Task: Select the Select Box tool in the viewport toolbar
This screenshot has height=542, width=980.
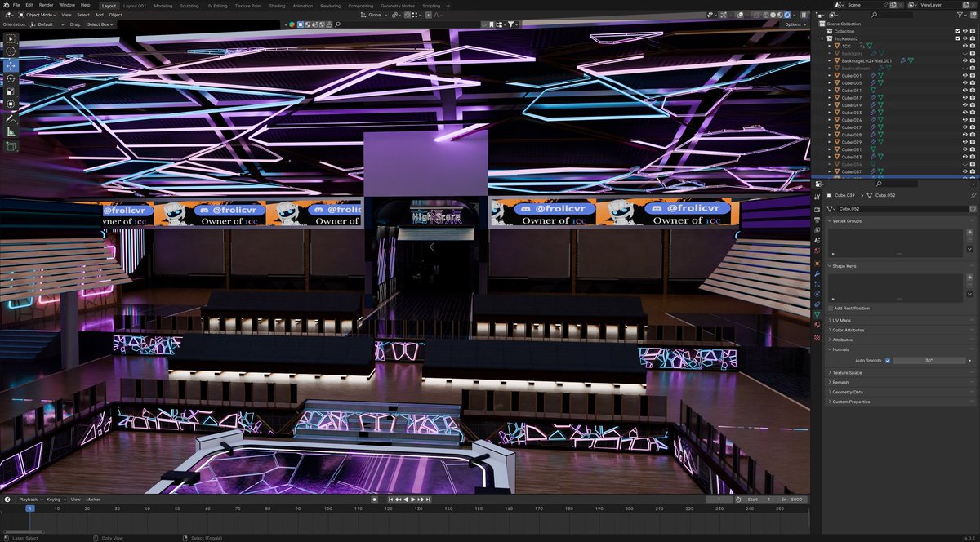Action: point(11,38)
